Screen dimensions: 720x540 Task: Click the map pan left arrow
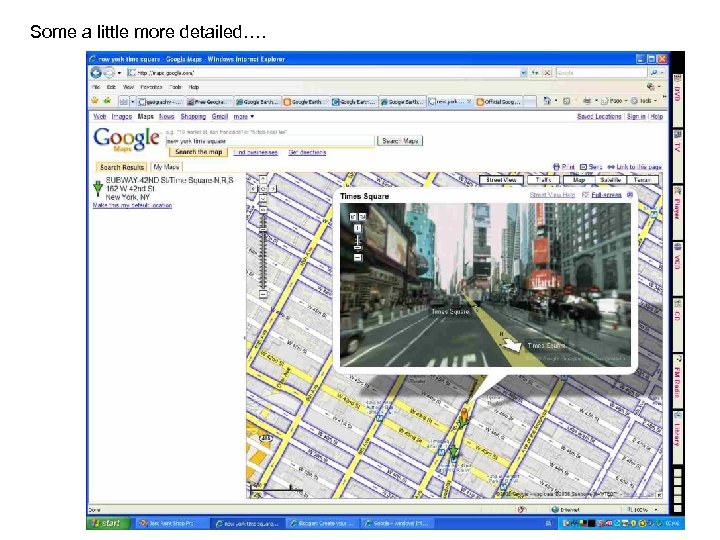point(254,189)
